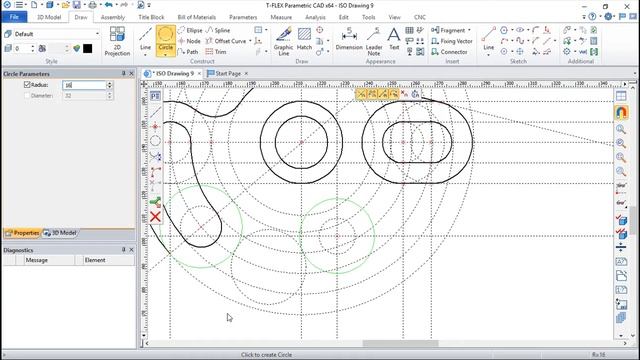The height and width of the screenshot is (360, 640).
Task: Confirm with the green checkmark icon
Action: 155,202
